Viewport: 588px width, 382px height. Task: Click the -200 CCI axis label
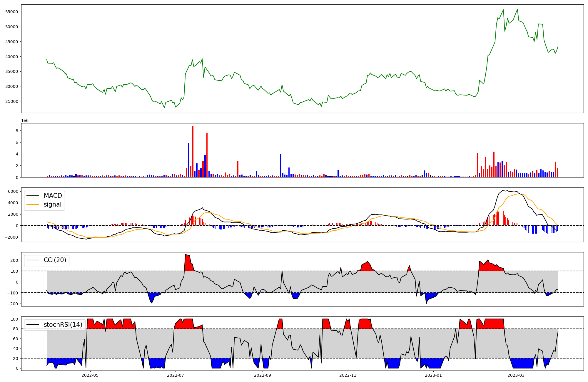click(x=13, y=304)
